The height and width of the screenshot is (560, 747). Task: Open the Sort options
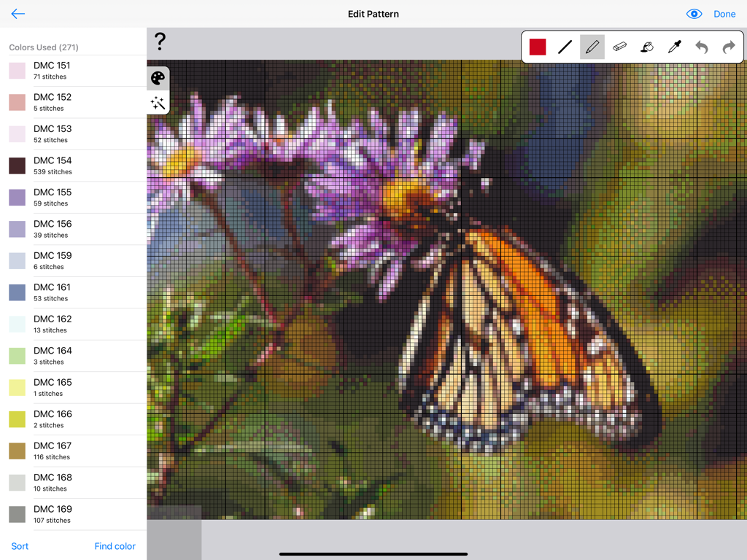(x=19, y=545)
